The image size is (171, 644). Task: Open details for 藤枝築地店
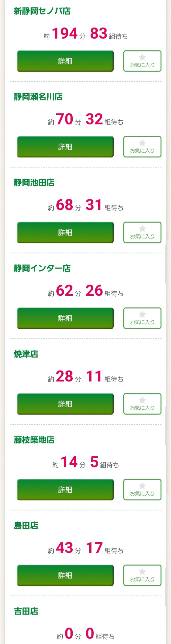pos(65,489)
